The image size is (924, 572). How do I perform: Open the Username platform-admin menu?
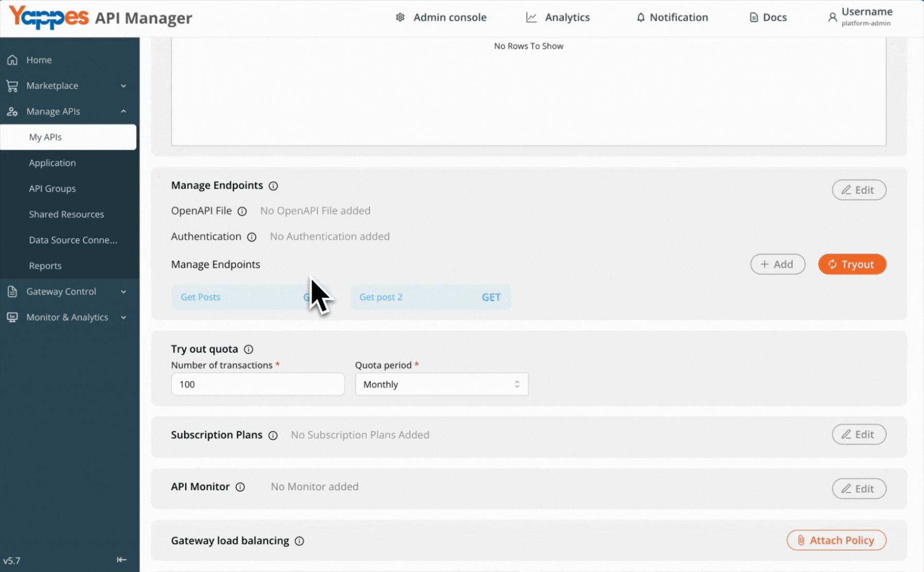[x=860, y=17]
